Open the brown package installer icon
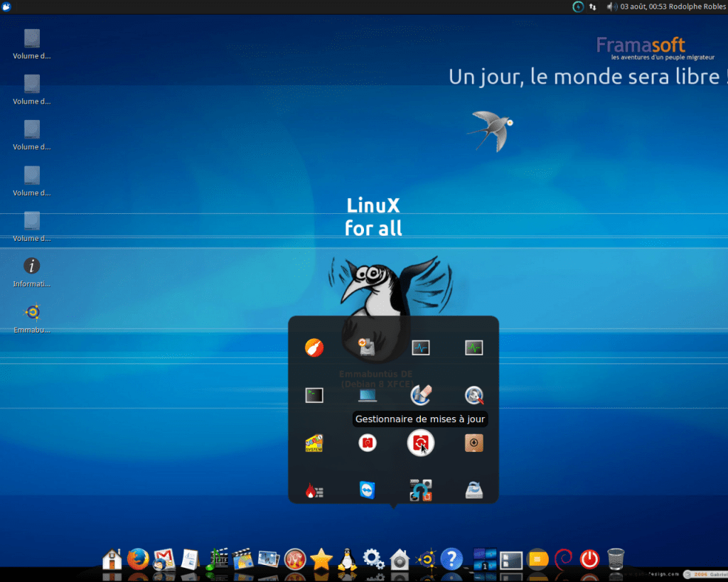Viewport: 728px width, 582px height. (474, 443)
